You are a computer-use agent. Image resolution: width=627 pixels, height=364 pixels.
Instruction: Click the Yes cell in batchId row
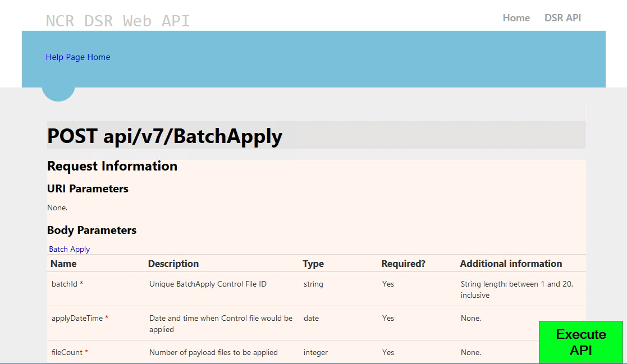coord(388,284)
